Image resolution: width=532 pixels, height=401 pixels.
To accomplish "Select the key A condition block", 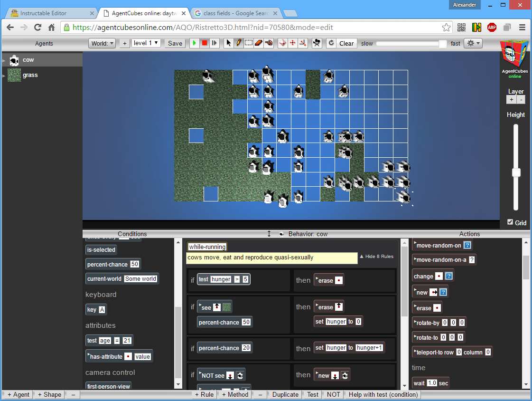I will coord(96,310).
